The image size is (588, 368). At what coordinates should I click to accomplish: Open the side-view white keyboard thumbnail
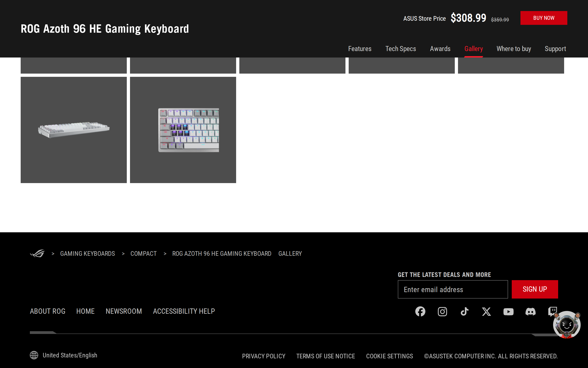point(74,130)
